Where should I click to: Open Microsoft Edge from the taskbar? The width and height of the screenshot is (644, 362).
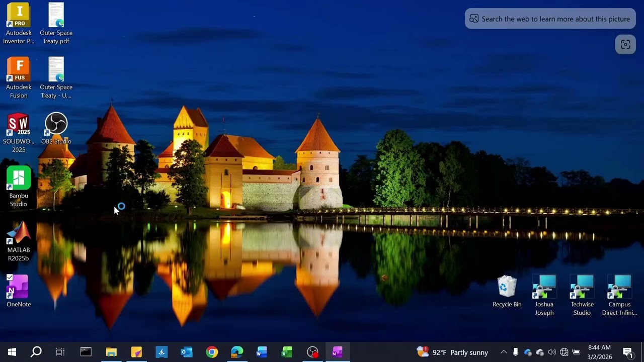237,352
